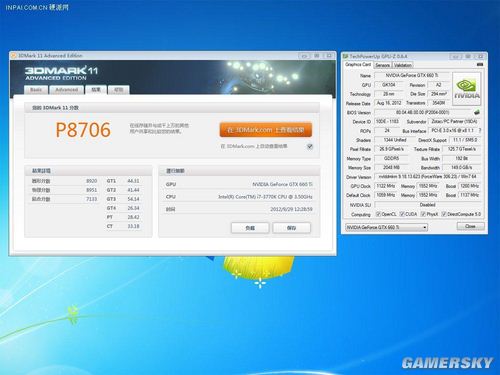Click the GPU-Z screenshot camera icon

click(x=480, y=64)
